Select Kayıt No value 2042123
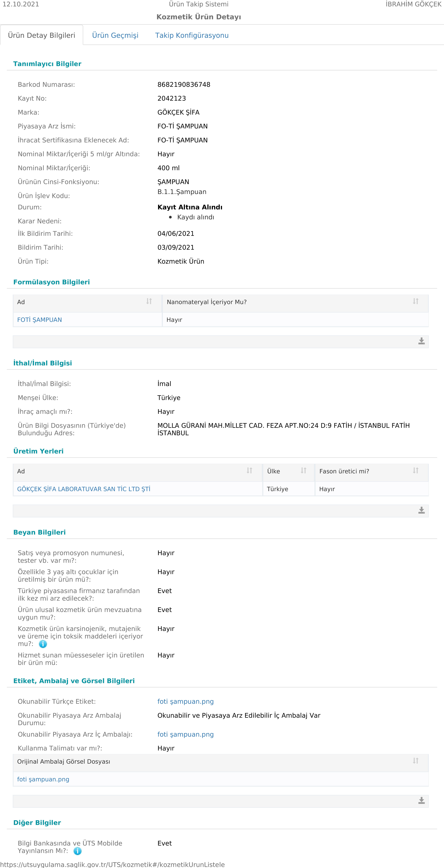The height and width of the screenshot is (868, 444). point(172,98)
